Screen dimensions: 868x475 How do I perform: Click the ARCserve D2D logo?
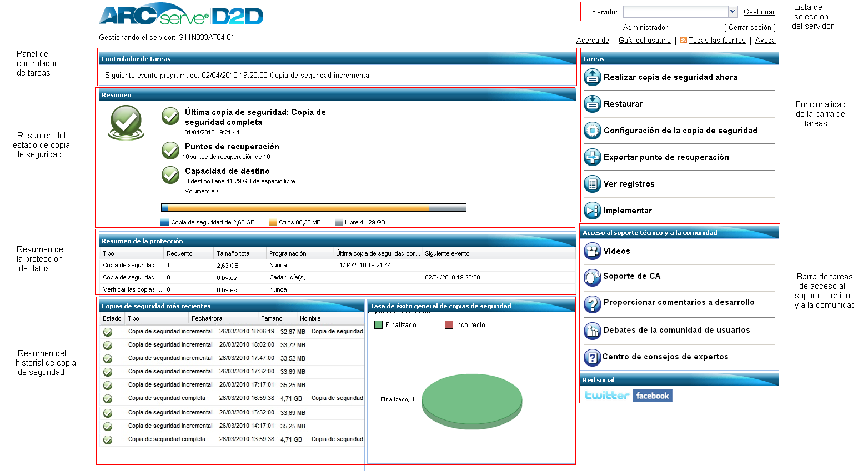tap(181, 14)
